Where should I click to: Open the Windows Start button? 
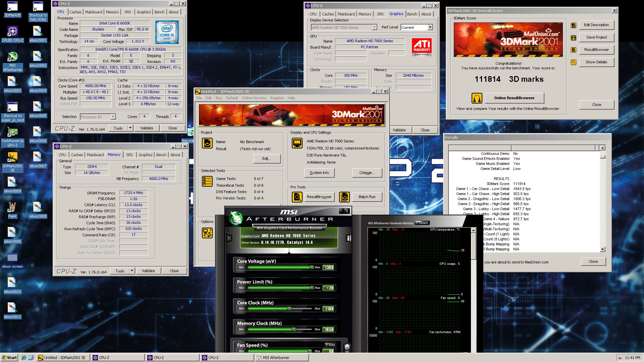[9, 358]
